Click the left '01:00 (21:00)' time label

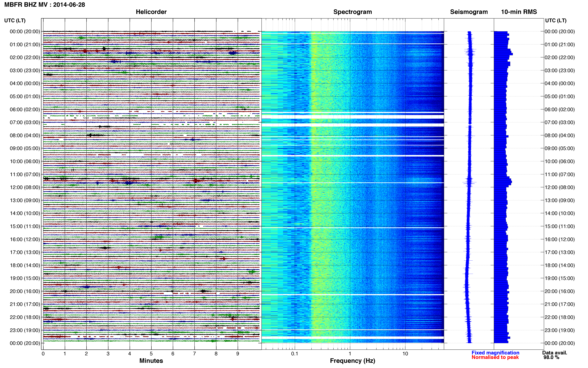[25, 45]
